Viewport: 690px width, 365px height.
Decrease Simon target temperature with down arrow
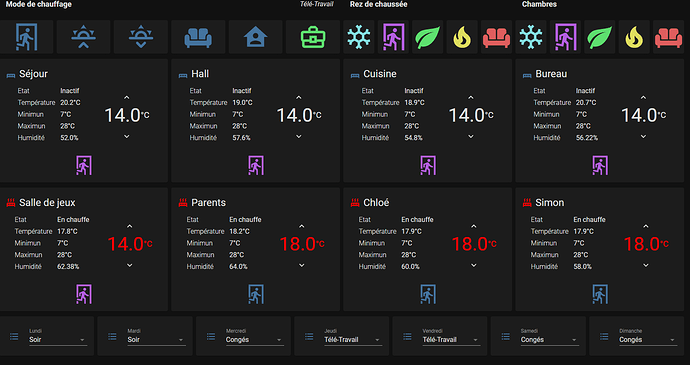click(646, 265)
